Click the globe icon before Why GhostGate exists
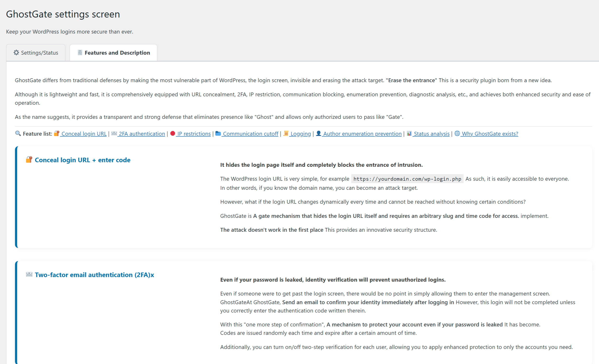Viewport: 599px width, 364px height. (457, 133)
